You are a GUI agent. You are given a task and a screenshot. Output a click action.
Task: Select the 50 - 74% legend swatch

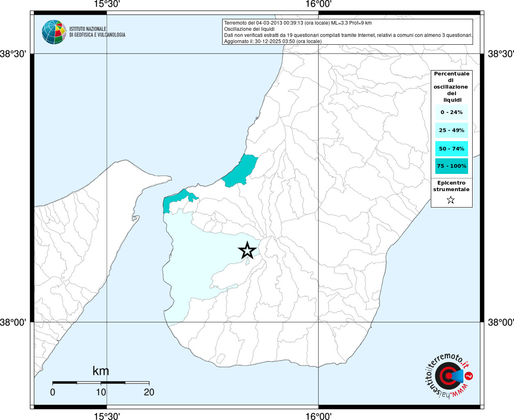point(452,148)
